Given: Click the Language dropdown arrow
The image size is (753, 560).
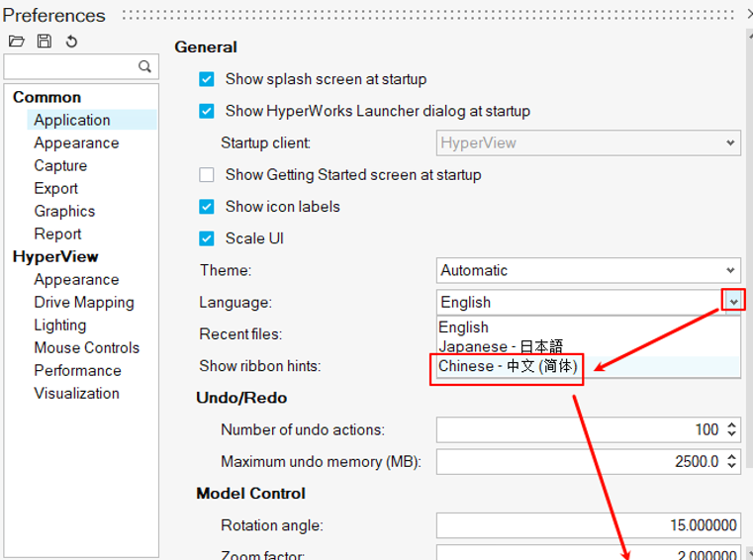Looking at the screenshot, I should pyautogui.click(x=732, y=301).
